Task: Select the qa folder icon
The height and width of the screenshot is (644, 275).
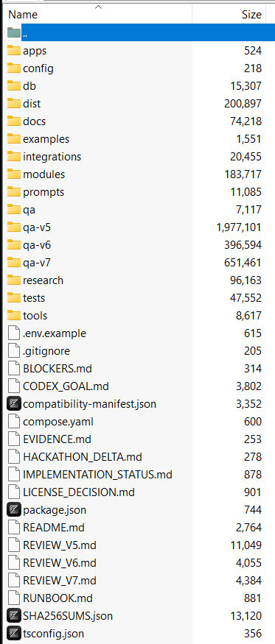Action: (14, 210)
